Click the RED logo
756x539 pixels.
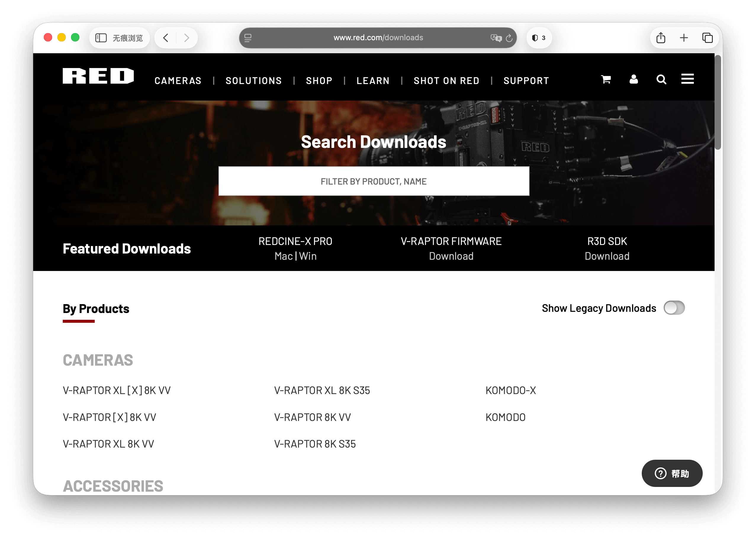pos(98,76)
